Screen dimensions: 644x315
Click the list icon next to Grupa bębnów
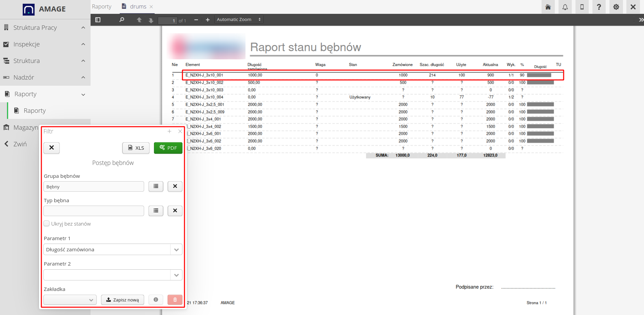coord(156,186)
